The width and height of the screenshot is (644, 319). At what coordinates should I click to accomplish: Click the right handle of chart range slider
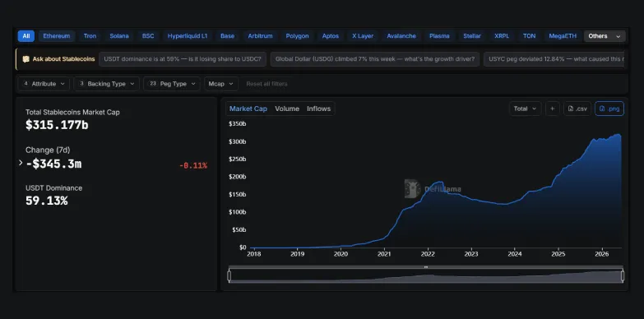click(623, 276)
